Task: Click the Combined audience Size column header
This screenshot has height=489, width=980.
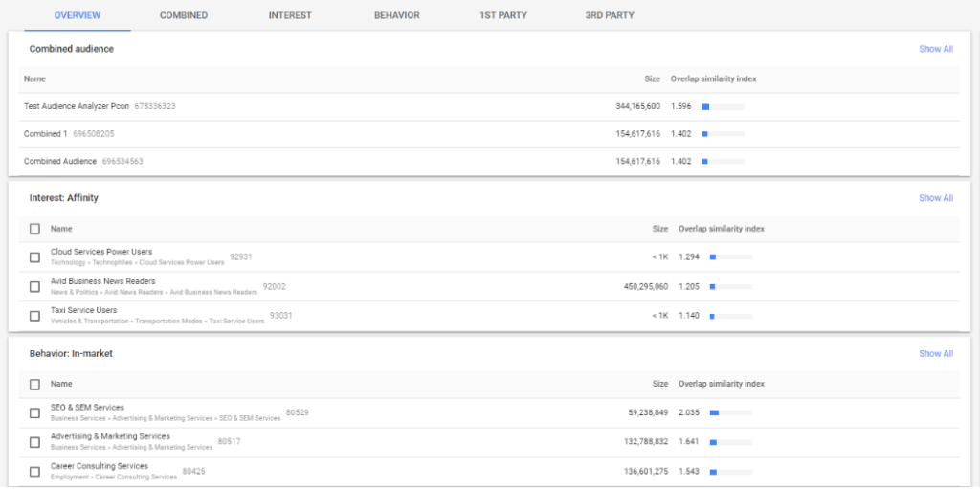Action: tap(652, 78)
